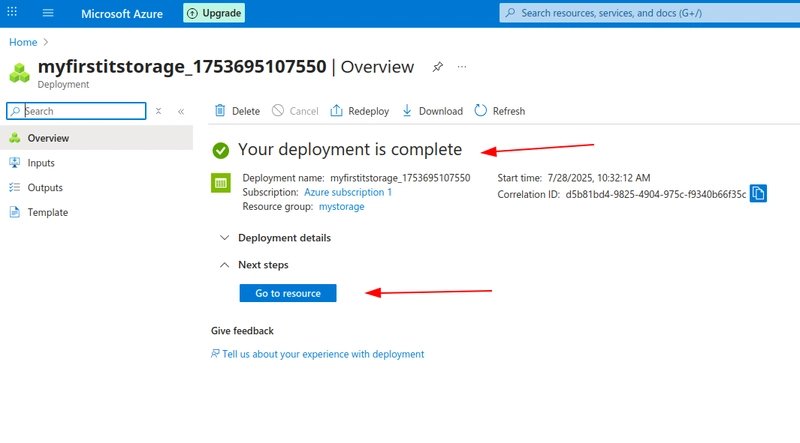Collapse the Next steps section
The width and height of the screenshot is (800, 443).
pyautogui.click(x=254, y=265)
